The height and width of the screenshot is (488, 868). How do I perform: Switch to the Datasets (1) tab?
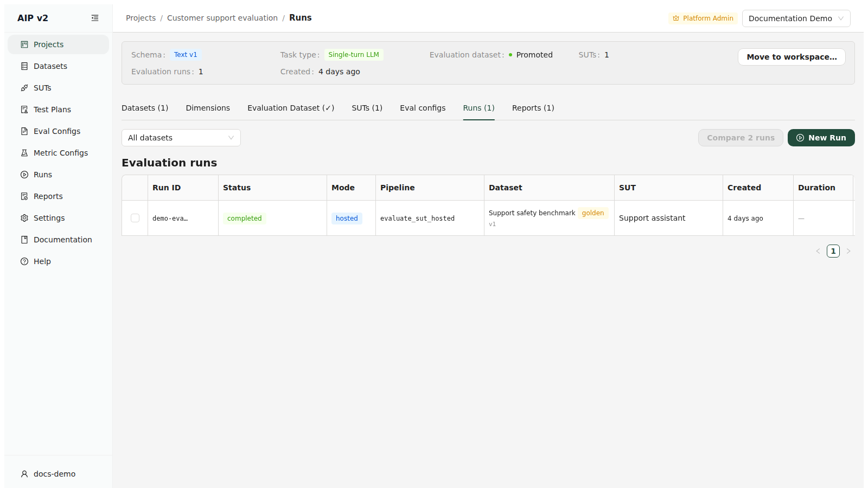point(145,108)
